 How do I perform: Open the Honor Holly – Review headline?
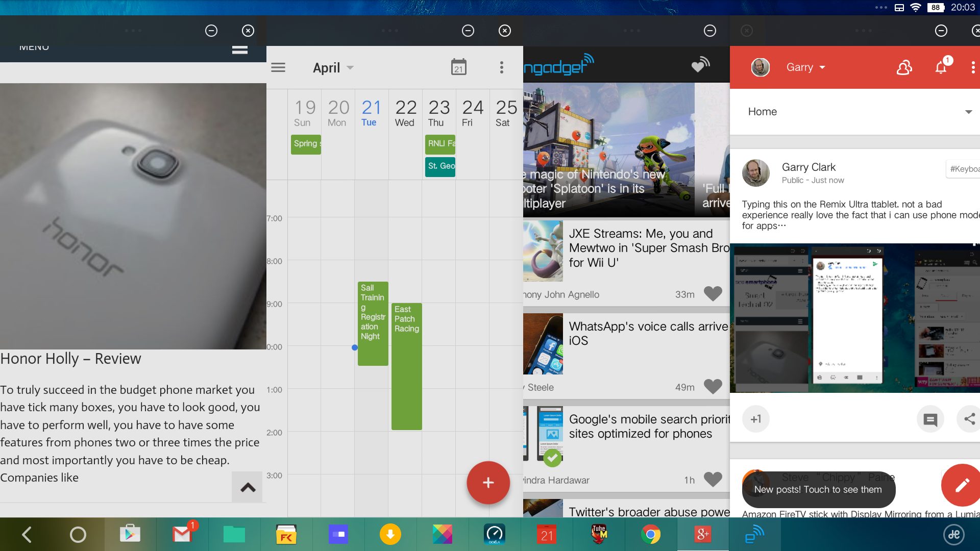(70, 359)
